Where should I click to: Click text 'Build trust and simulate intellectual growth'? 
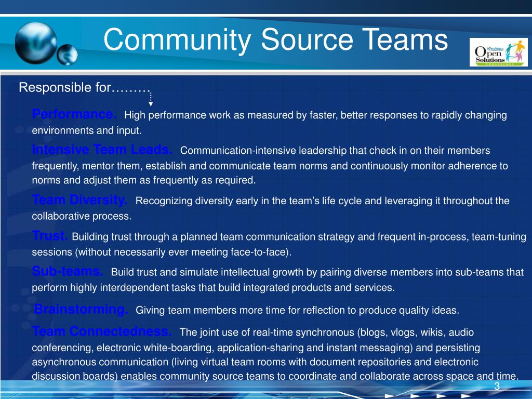tap(207, 272)
